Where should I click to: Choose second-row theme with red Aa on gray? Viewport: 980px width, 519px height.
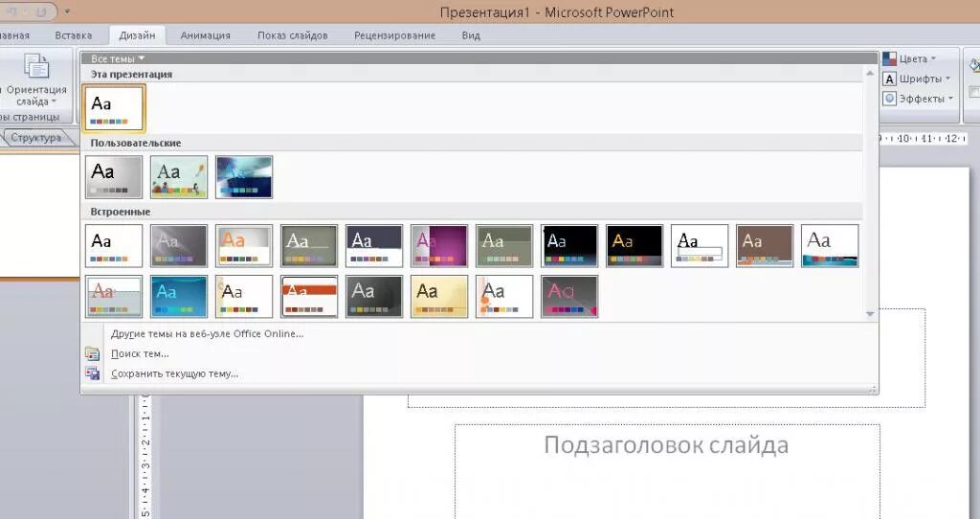point(114,297)
